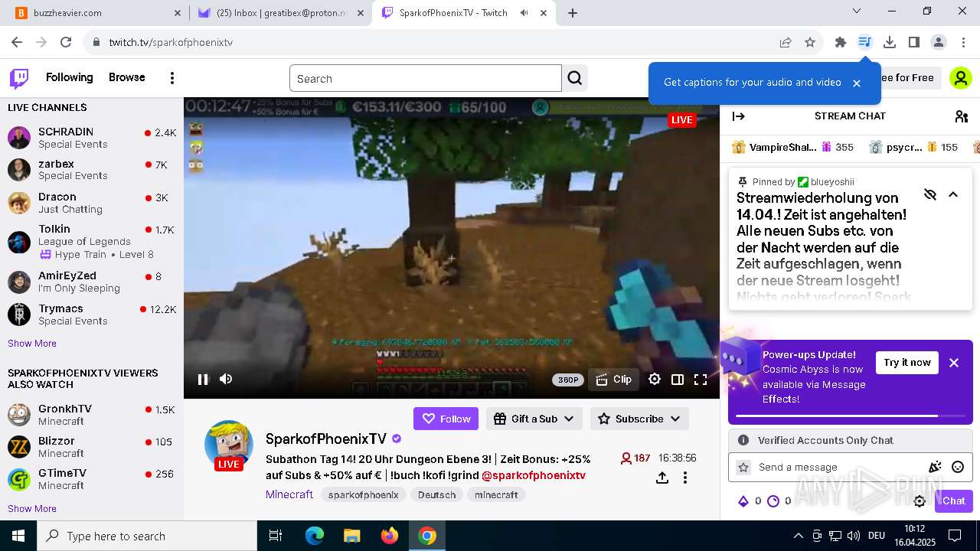Click Try it now in Power-ups banner
This screenshot has height=551, width=980.
[x=907, y=363]
